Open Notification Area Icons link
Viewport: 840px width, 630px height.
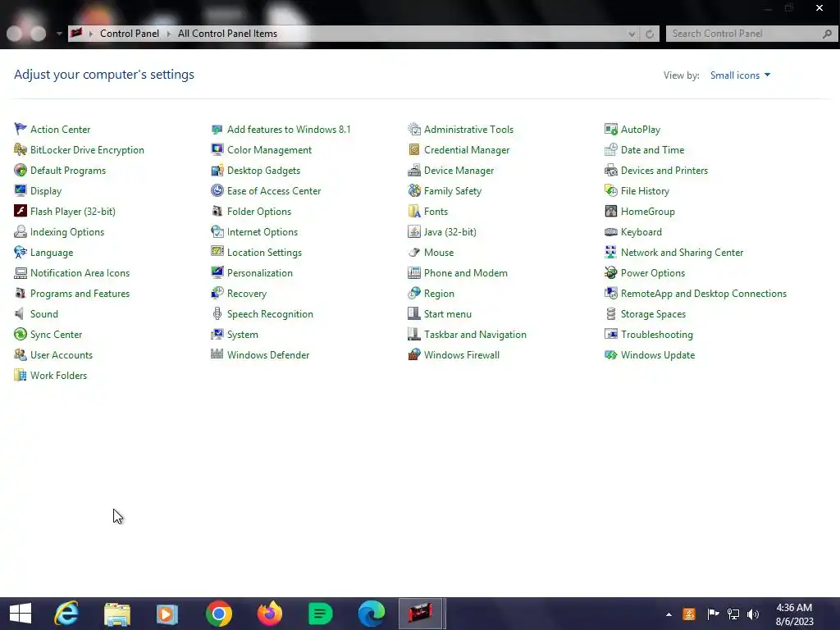[80, 272]
